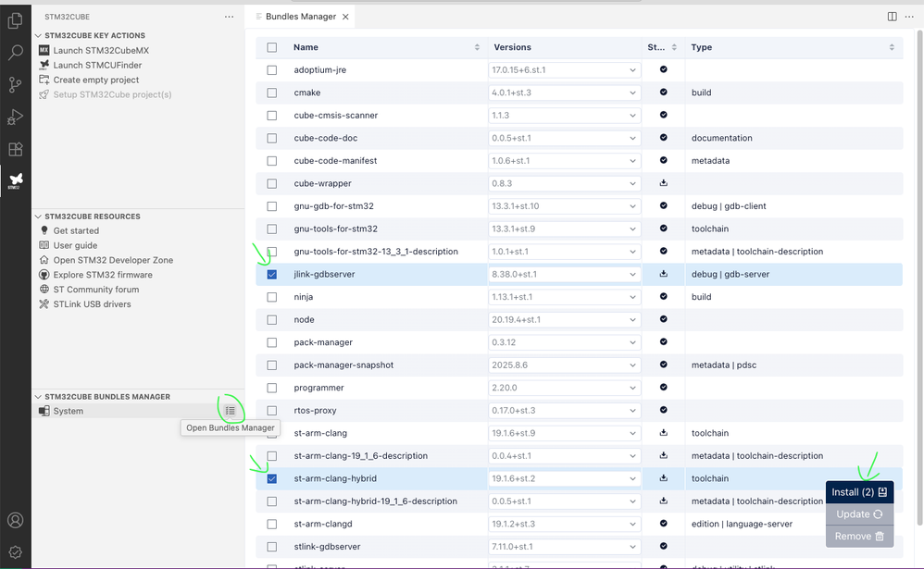Close the Bundles Manager tab
The width and height of the screenshot is (924, 569).
coord(346,17)
